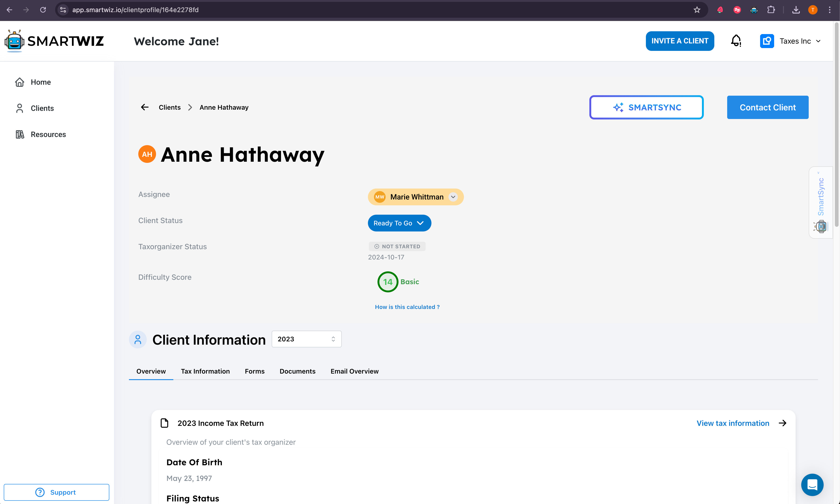Expand the Marie Whittman assignee dropdown
Viewport: 840px width, 504px height.
coord(453,197)
